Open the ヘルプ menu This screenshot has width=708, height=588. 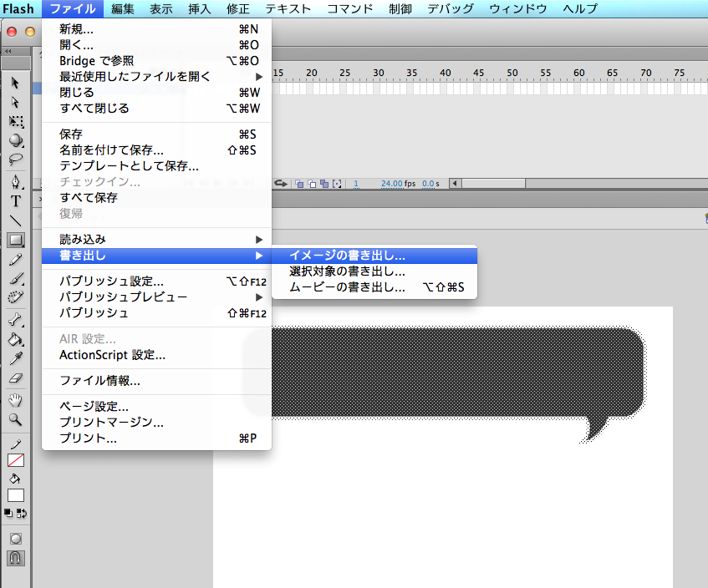580,8
